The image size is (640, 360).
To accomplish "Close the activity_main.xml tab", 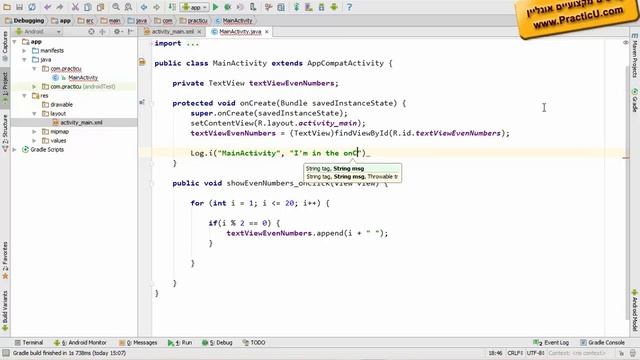I will tap(200, 31).
